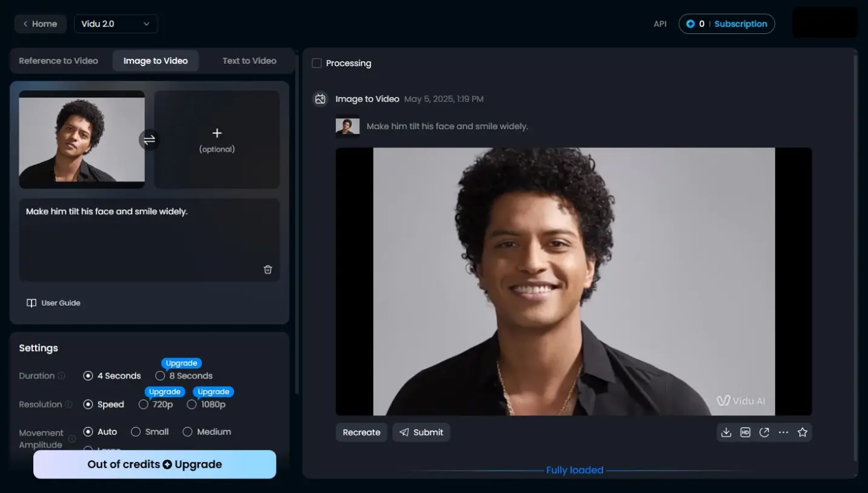Click the HD upscale icon
868x493 pixels.
(x=746, y=432)
